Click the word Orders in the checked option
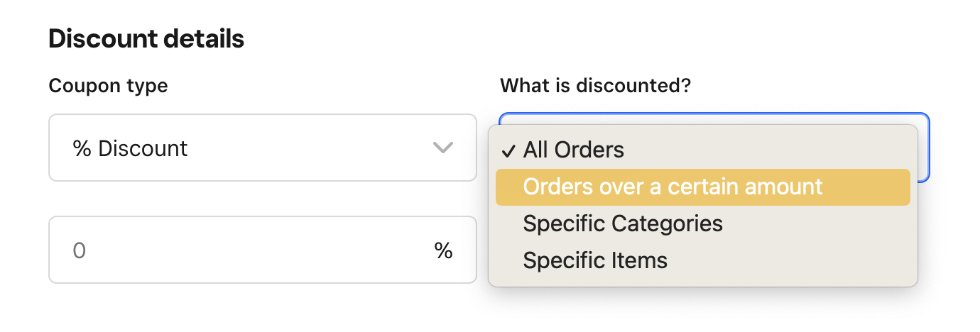The height and width of the screenshot is (332, 980). [x=589, y=150]
